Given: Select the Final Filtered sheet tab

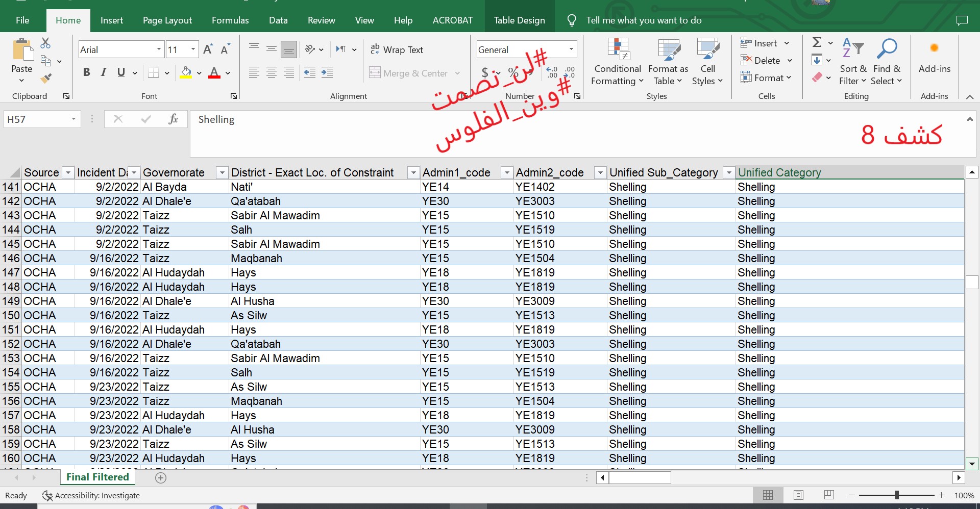Looking at the screenshot, I should click(97, 477).
